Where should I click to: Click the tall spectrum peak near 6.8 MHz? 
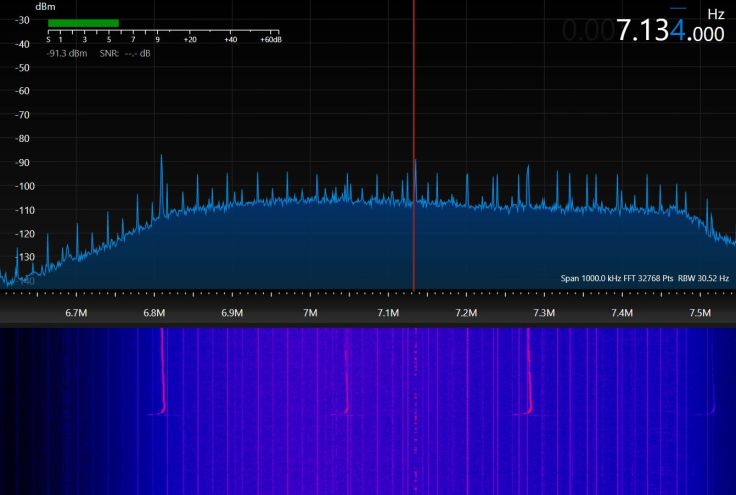tap(160, 160)
